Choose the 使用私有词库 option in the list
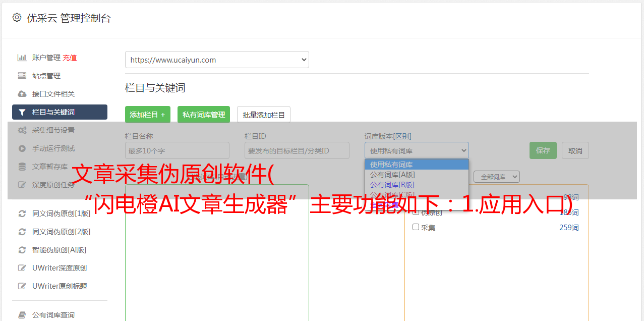644x321 pixels. (417, 165)
